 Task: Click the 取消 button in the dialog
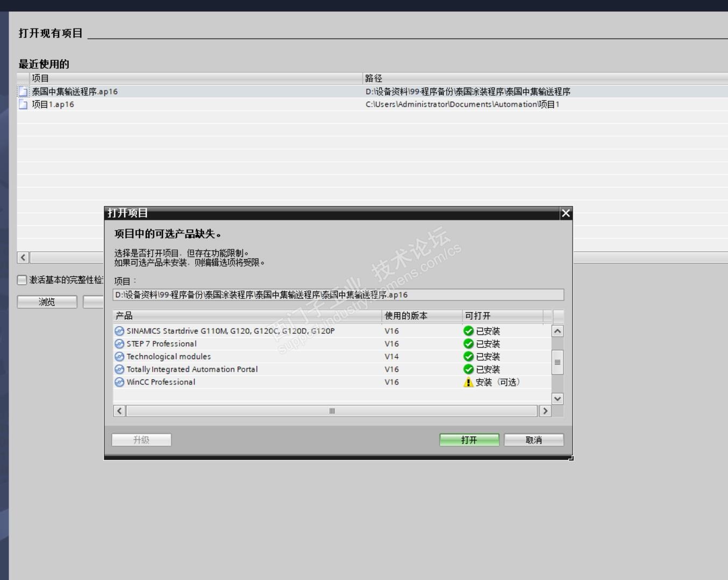click(x=534, y=440)
